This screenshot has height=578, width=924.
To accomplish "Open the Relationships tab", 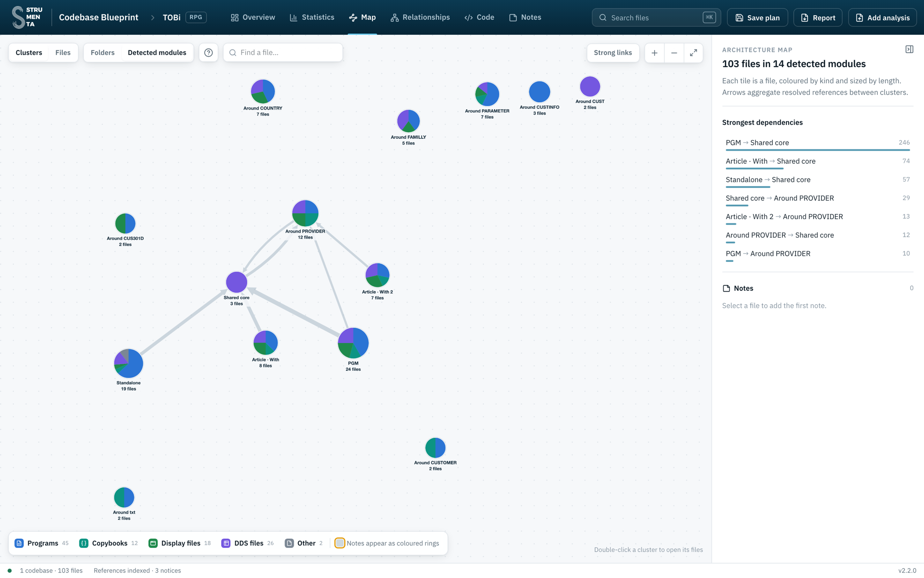I will 420,18.
